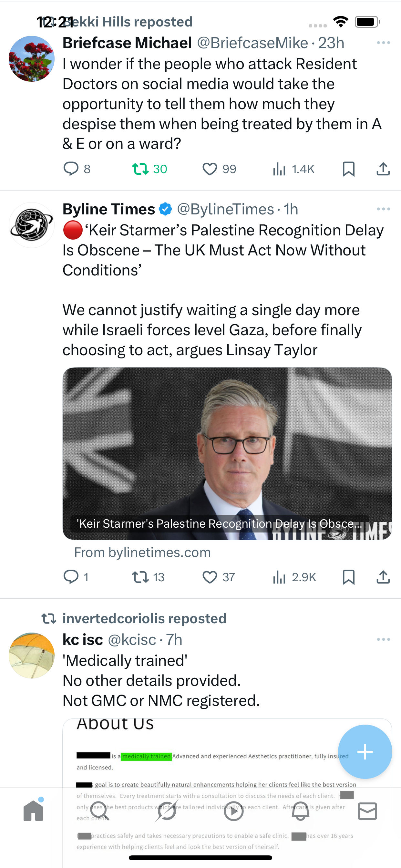Open Byline Times profile avatar
The image size is (401, 868).
point(31,225)
